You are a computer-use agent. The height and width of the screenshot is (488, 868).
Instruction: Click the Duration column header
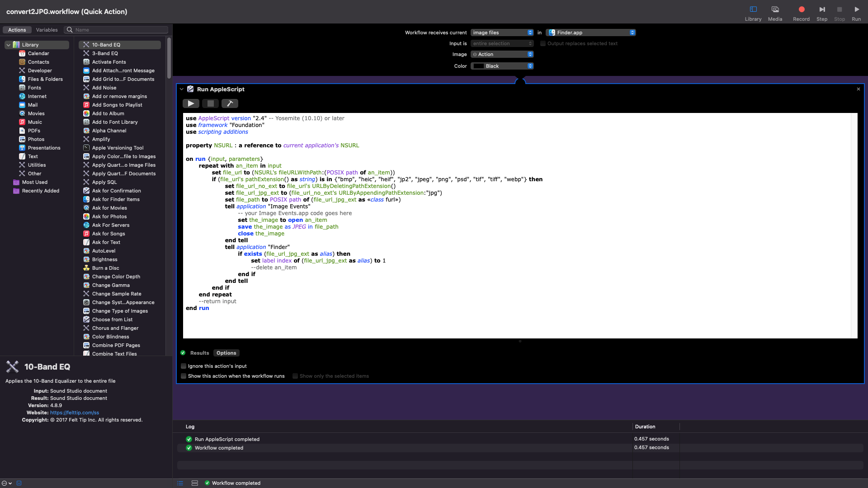coord(645,427)
